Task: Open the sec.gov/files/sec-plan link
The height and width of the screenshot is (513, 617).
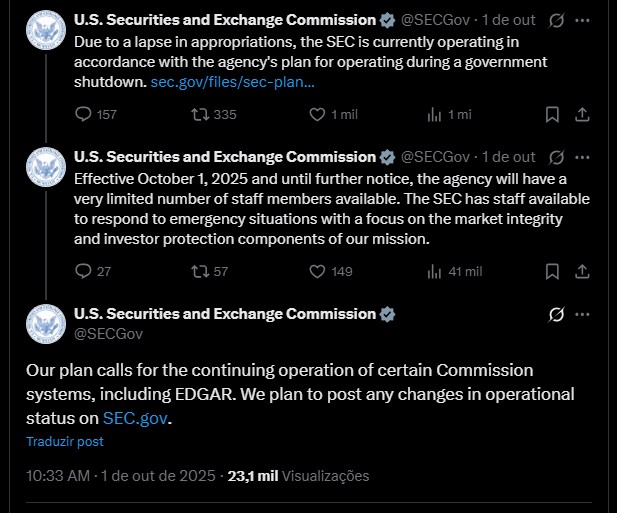Action: pyautogui.click(x=232, y=80)
